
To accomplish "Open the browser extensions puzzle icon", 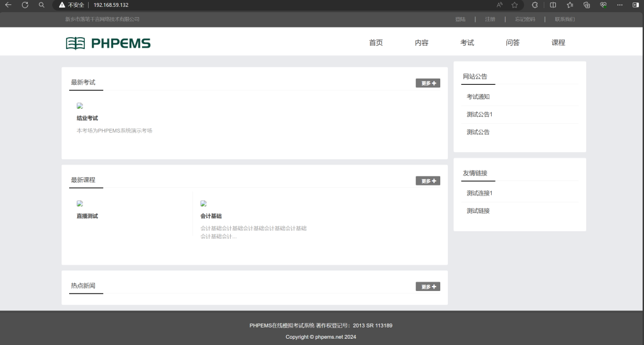I will [x=535, y=4].
